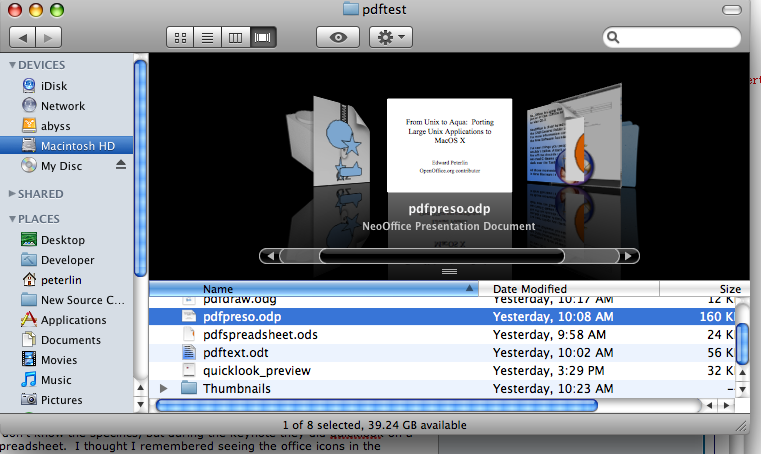
Task: Click sidebar scroll up arrow
Action: pos(140,387)
